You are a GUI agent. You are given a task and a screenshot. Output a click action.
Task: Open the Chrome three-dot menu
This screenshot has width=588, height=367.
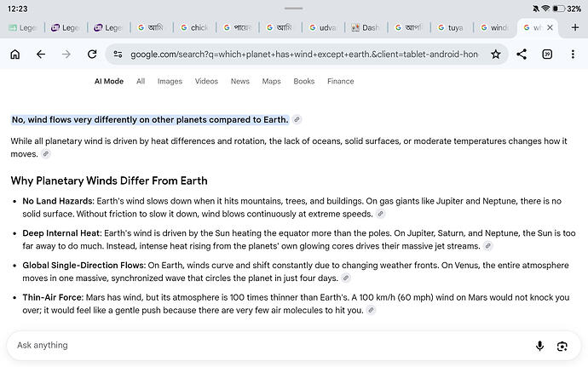(573, 54)
